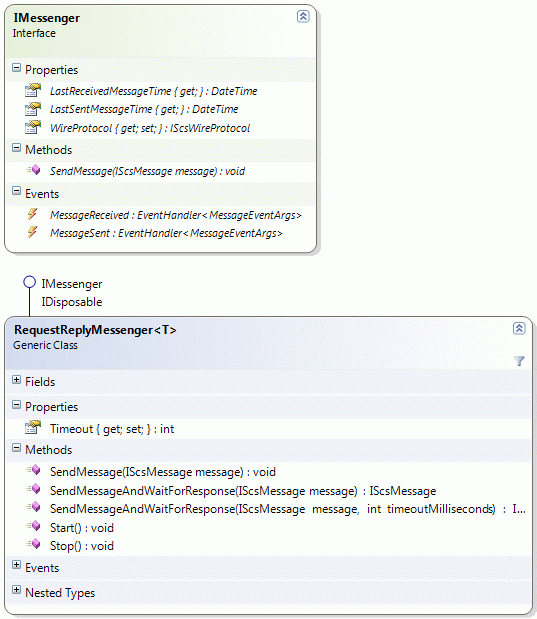Select LastSentMessageTime { get; } : DateTime text
537x619 pixels.
point(144,109)
